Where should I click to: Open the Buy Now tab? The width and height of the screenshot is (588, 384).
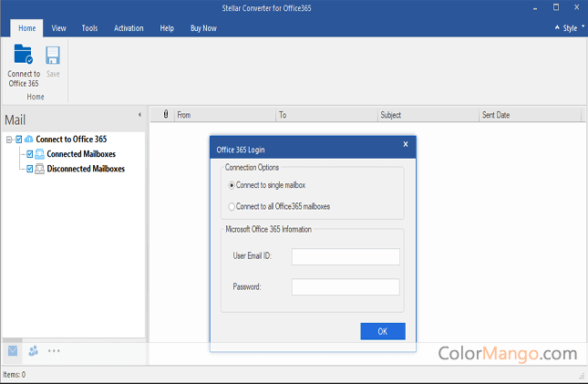203,28
